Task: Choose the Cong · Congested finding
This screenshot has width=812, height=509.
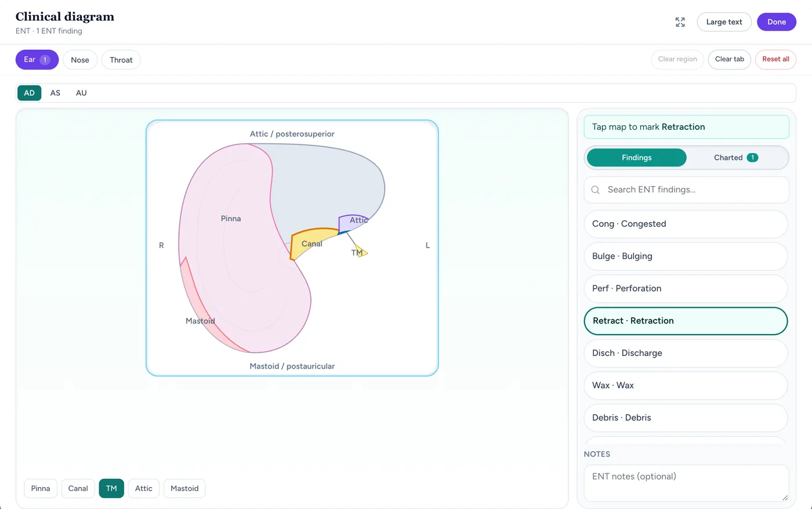Action: pos(686,224)
